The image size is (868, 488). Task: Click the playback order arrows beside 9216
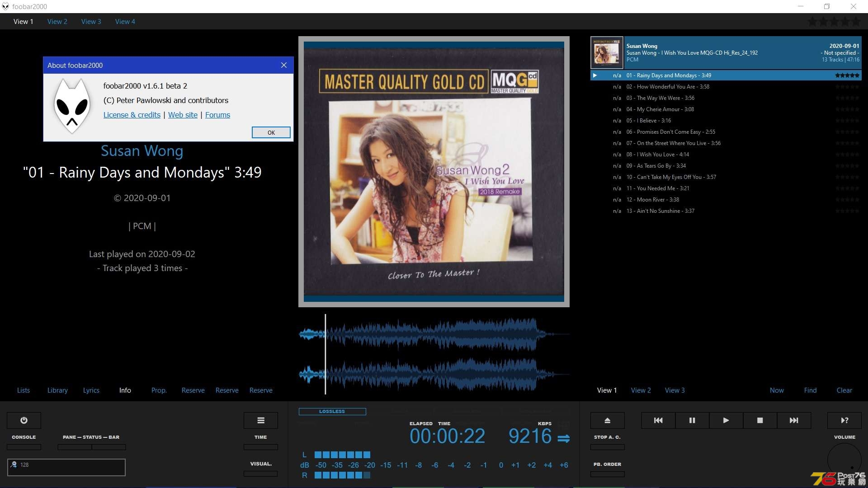point(563,438)
